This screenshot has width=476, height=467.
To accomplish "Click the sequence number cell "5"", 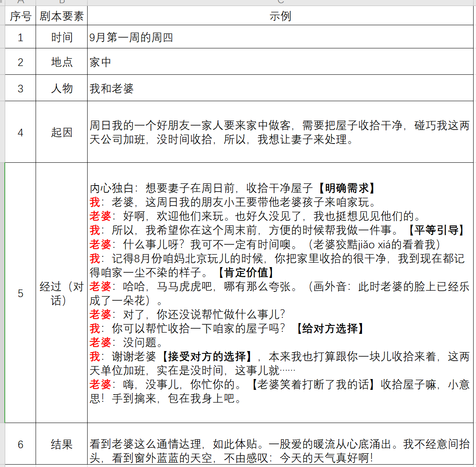I will coord(20,293).
